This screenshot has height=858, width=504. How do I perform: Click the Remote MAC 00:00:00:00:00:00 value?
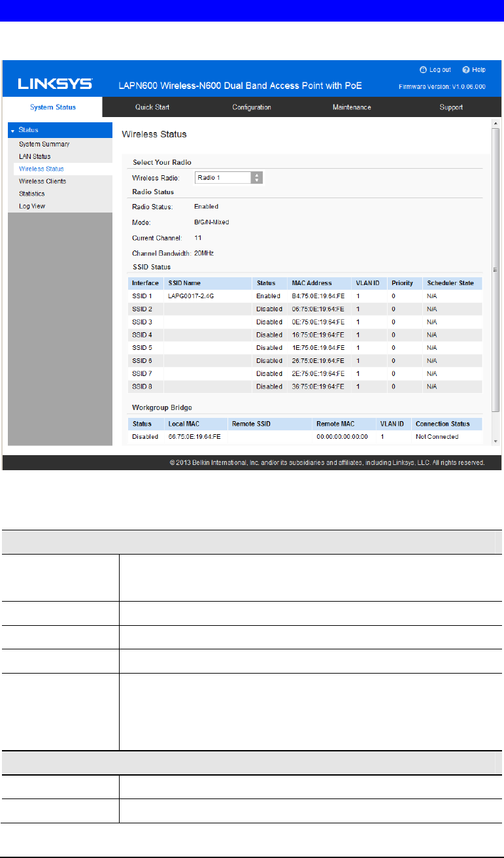(342, 436)
